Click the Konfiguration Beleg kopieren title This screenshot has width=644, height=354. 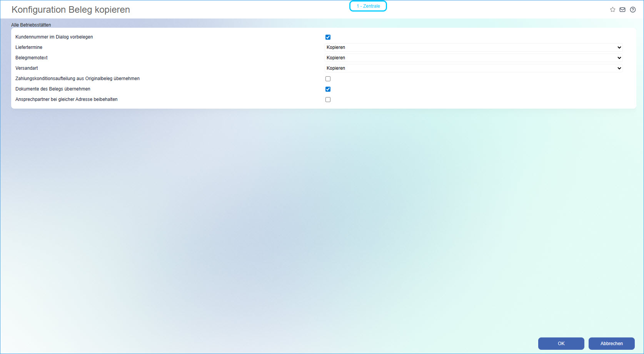coord(71,10)
